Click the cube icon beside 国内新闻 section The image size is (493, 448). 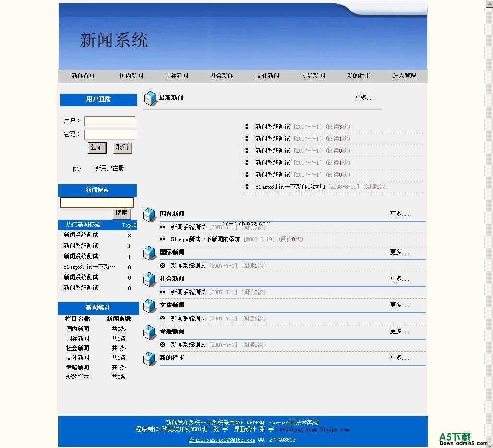[x=149, y=214]
